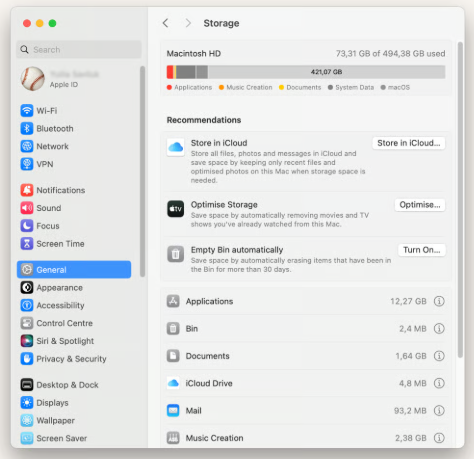Click the 421,07 GB free space segment
This screenshot has width=474, height=459.
coord(327,72)
